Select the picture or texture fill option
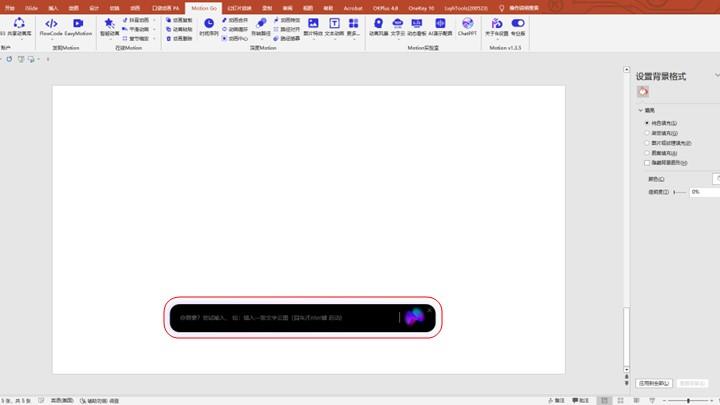 click(x=647, y=143)
